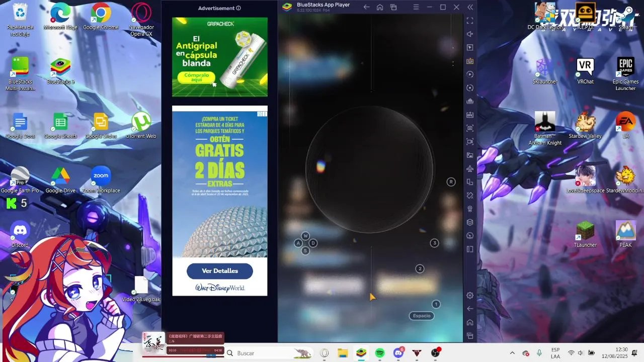Image resolution: width=644 pixels, height=362 pixels.
Task: Click the BlueStacks sidebar panel layout icon
Action: [470, 249]
